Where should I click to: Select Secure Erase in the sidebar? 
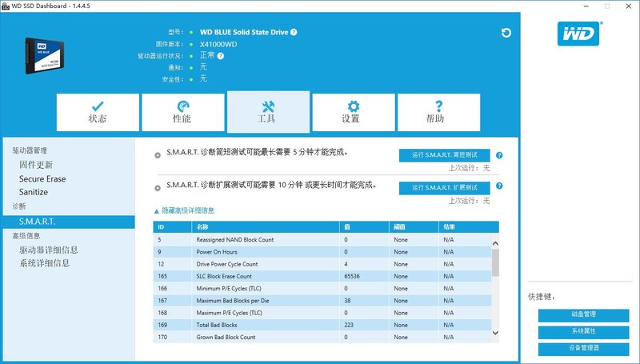tap(42, 178)
